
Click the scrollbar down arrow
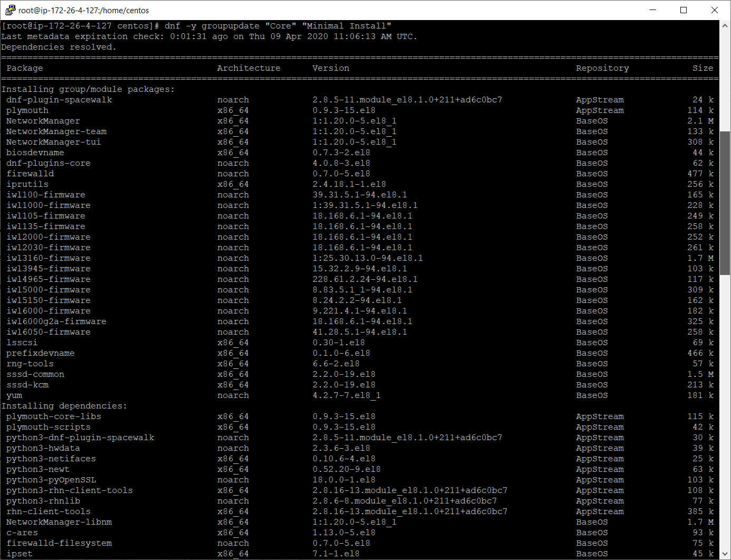725,554
